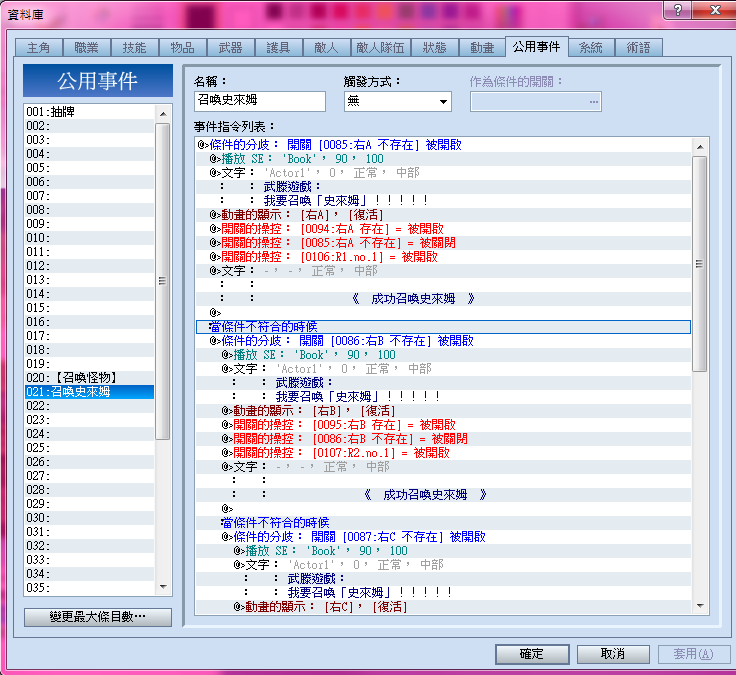Click the help question mark button
Image resolution: width=736 pixels, height=675 pixels.
(x=678, y=10)
